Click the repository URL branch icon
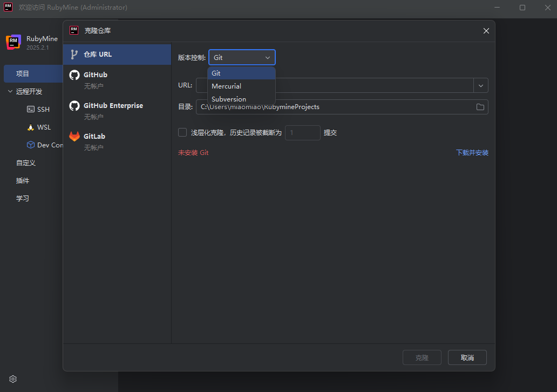Viewport: 557px width, 392px height. [74, 55]
